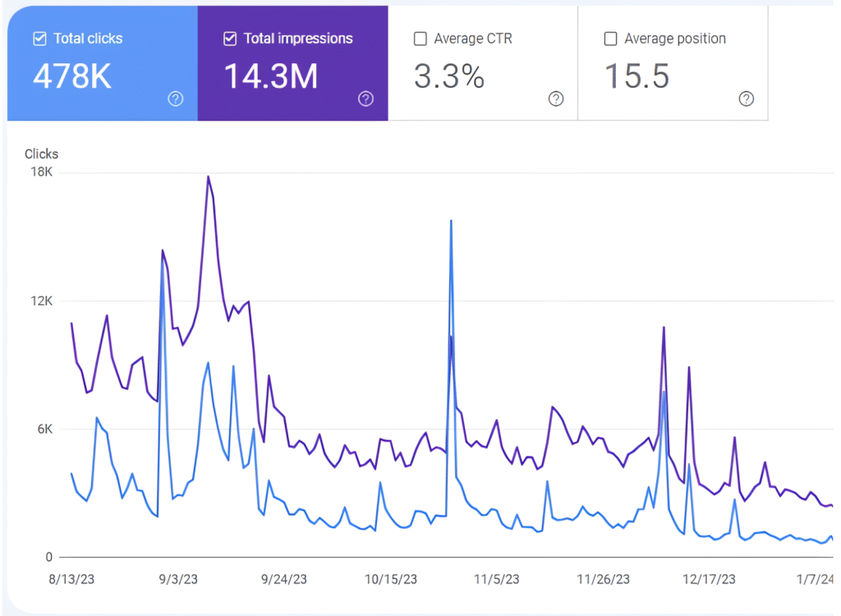Image resolution: width=841 pixels, height=616 pixels.
Task: Open the Total impressions help tooltip icon
Action: (x=365, y=99)
